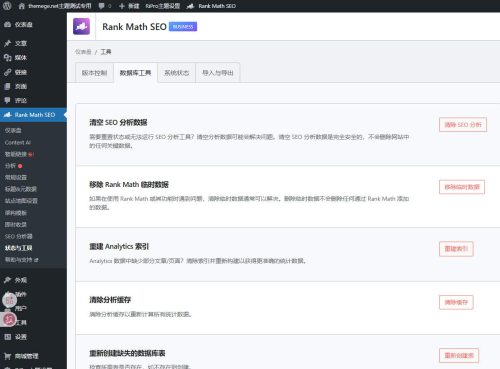Switch to 系统状态 tab
This screenshot has width=500, height=369.
click(177, 73)
